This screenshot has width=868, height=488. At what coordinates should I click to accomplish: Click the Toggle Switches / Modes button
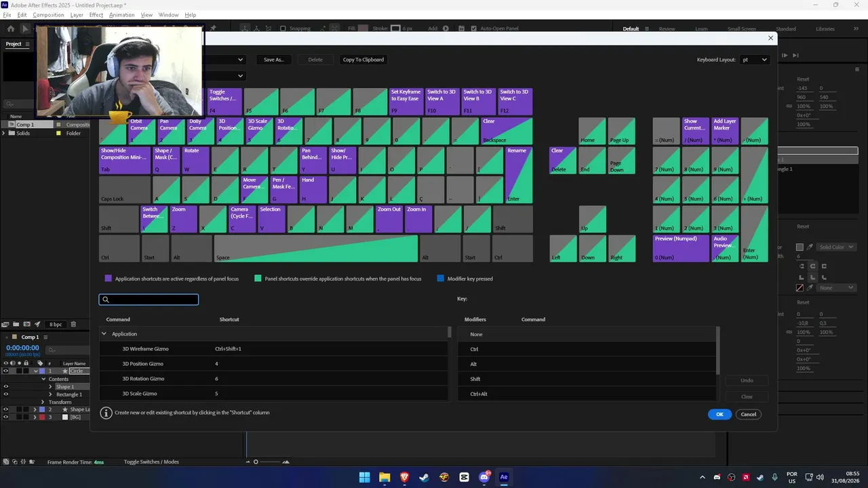pos(151,462)
